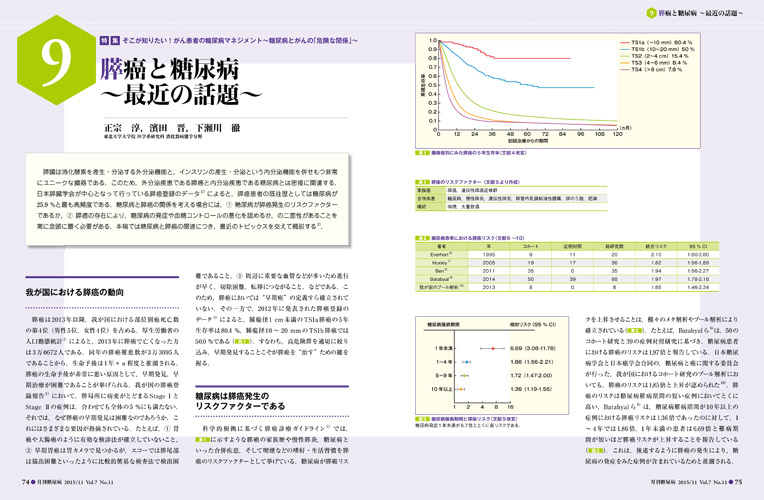Click the y-axis tick label 1.0 on survival chart

(433, 40)
